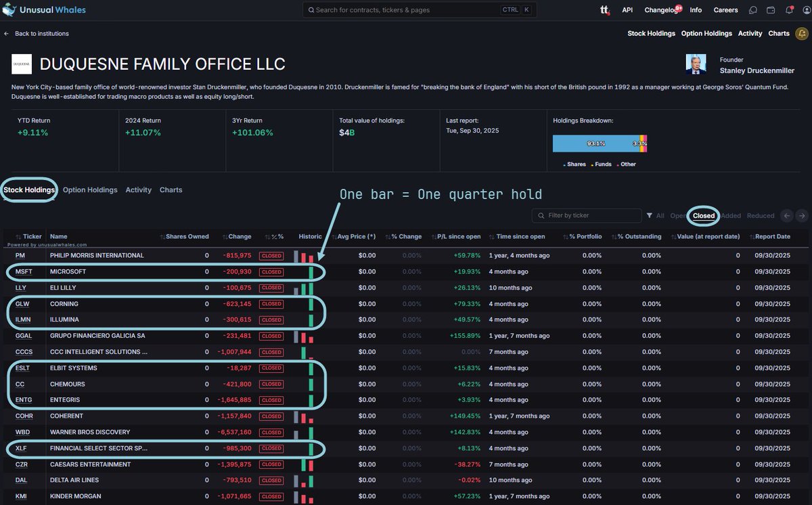
Task: Click the Unusual Whales logo
Action: coord(45,10)
